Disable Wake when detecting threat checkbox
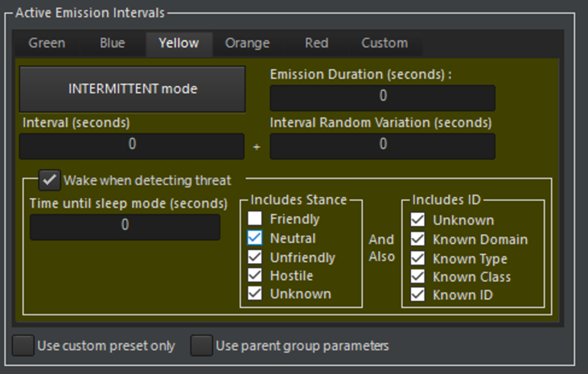 (50, 179)
